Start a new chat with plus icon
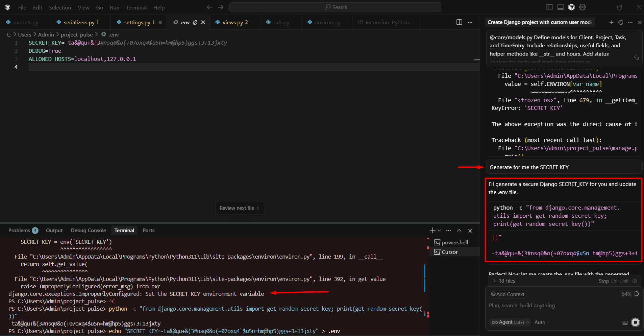644x336 pixels. click(x=612, y=22)
